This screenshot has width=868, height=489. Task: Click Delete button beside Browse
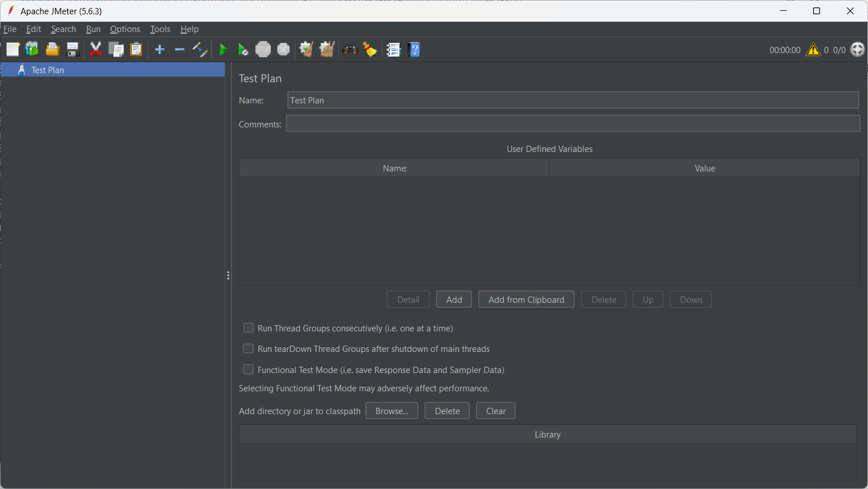click(x=447, y=411)
